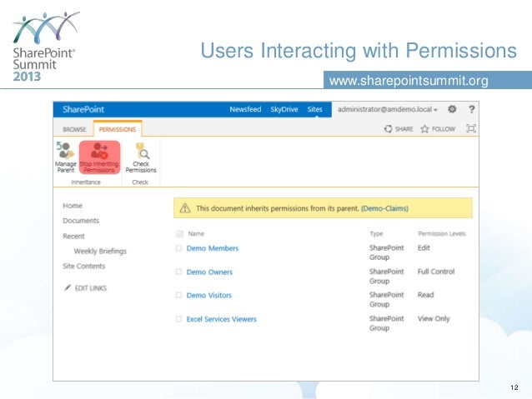Toggle the focus on content icon
The width and height of the screenshot is (532, 399).
(x=471, y=128)
